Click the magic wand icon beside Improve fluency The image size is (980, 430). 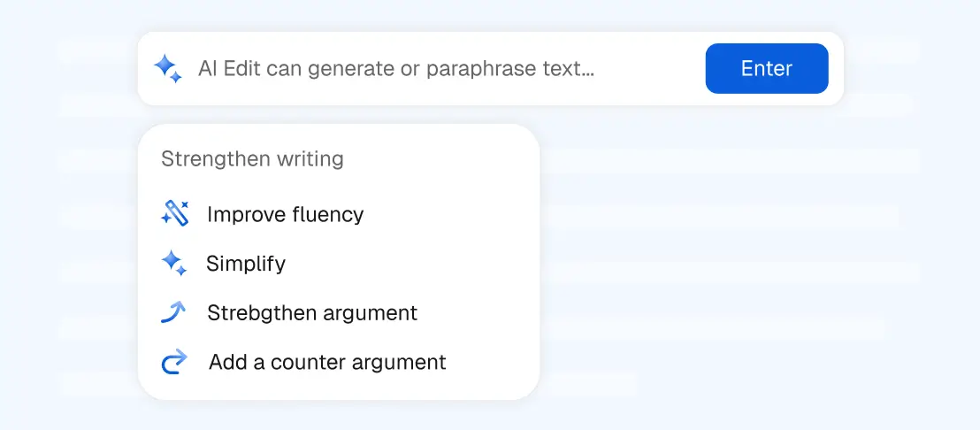175,214
